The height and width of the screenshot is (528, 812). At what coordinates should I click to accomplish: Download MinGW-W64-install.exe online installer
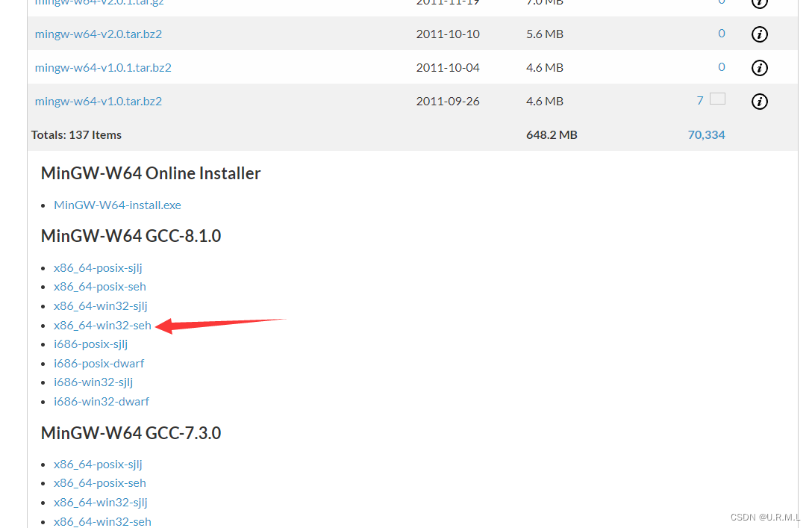(118, 205)
